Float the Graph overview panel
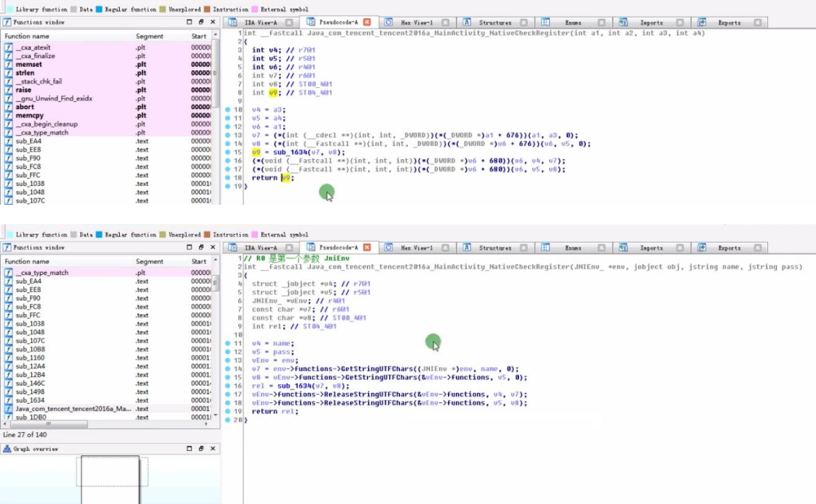The height and width of the screenshot is (504, 816). [201, 449]
